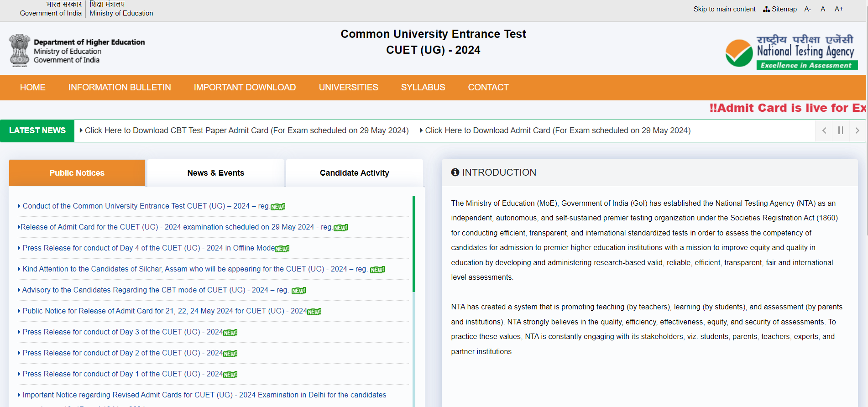
Task: Pause the latest news ticker
Action: [x=841, y=130]
